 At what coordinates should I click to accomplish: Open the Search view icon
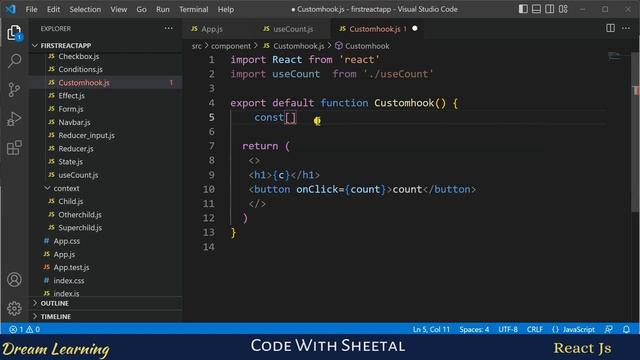point(14,61)
